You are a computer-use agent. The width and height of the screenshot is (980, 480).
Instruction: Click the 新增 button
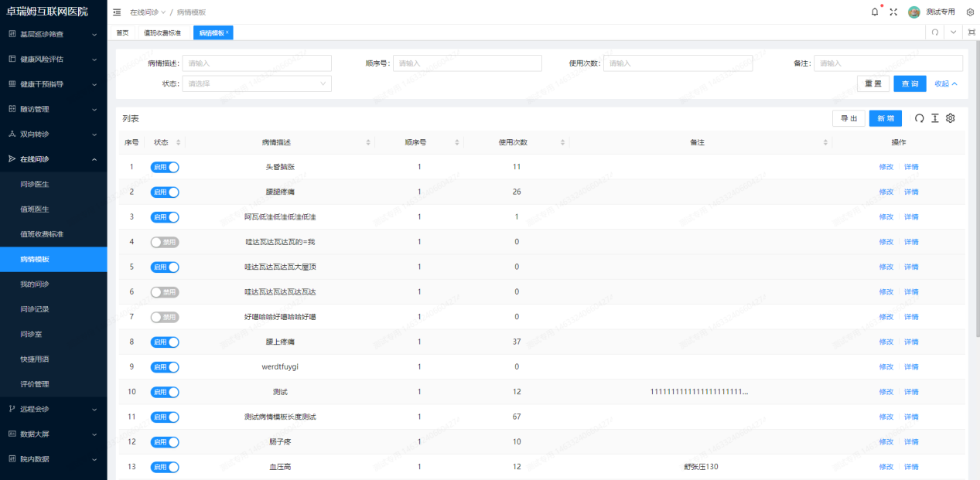885,118
